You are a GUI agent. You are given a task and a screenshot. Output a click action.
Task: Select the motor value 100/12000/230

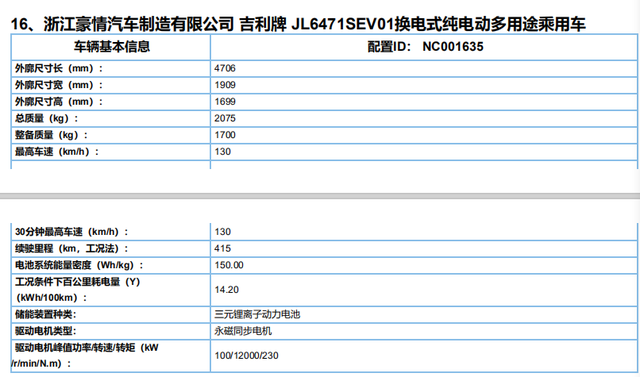247,356
